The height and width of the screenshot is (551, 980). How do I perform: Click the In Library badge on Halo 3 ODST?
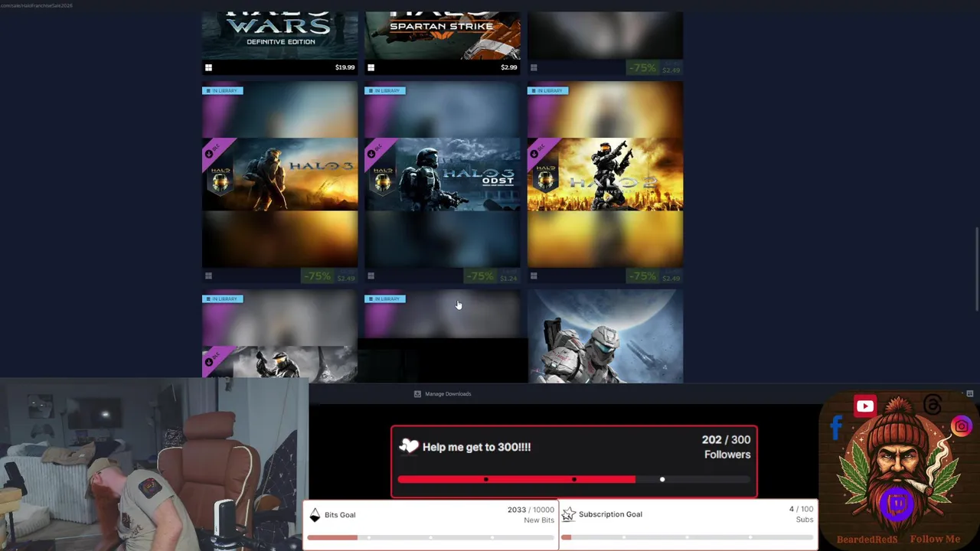385,90
